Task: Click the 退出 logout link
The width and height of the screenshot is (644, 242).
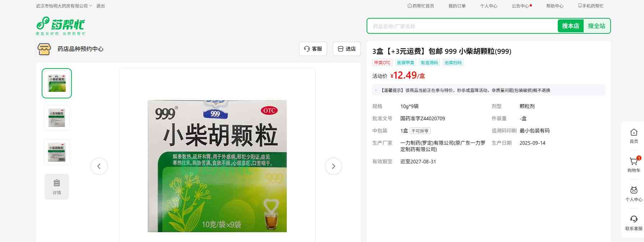Action: (x=101, y=6)
